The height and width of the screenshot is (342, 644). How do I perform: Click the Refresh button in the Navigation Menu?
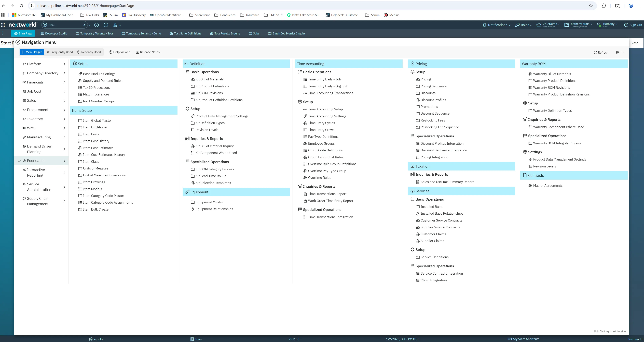601,52
